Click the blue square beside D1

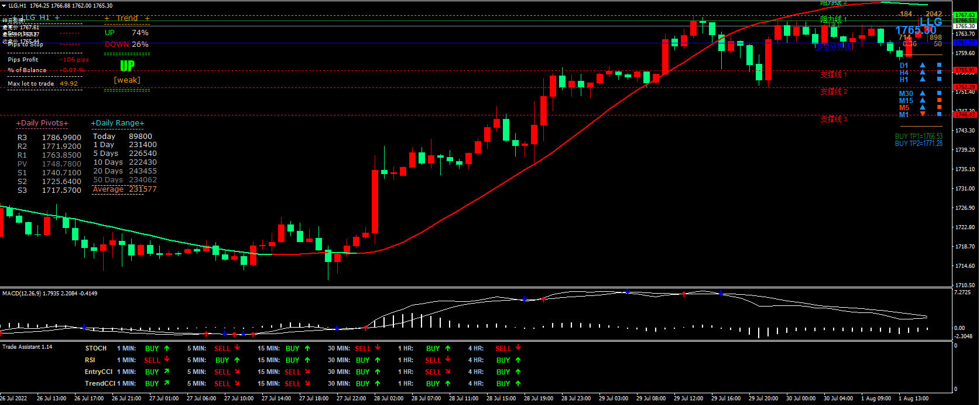(x=939, y=66)
